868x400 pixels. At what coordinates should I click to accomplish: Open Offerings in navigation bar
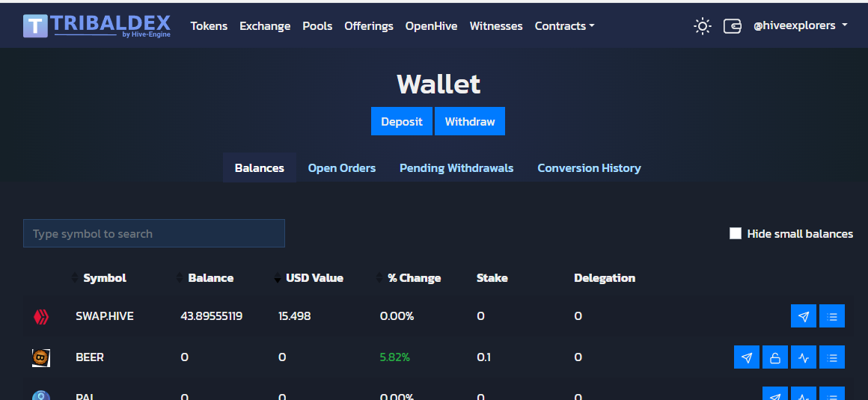click(x=369, y=26)
